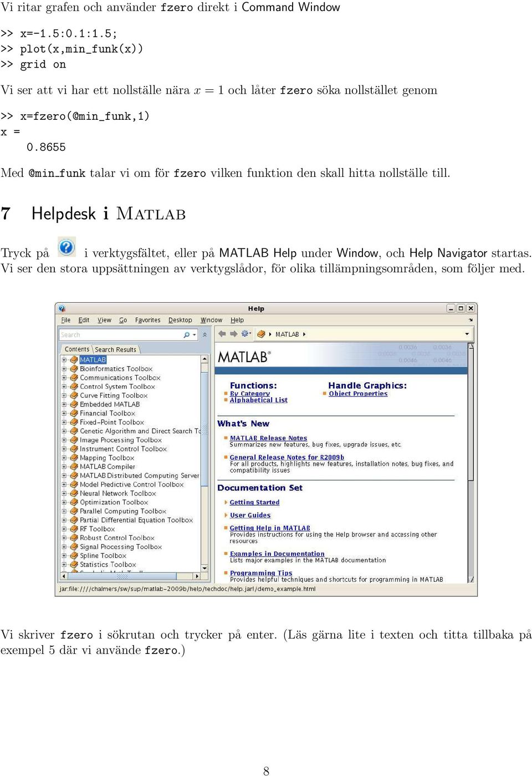Open the Go menu
The height and width of the screenshot is (776, 532).
pos(123,320)
